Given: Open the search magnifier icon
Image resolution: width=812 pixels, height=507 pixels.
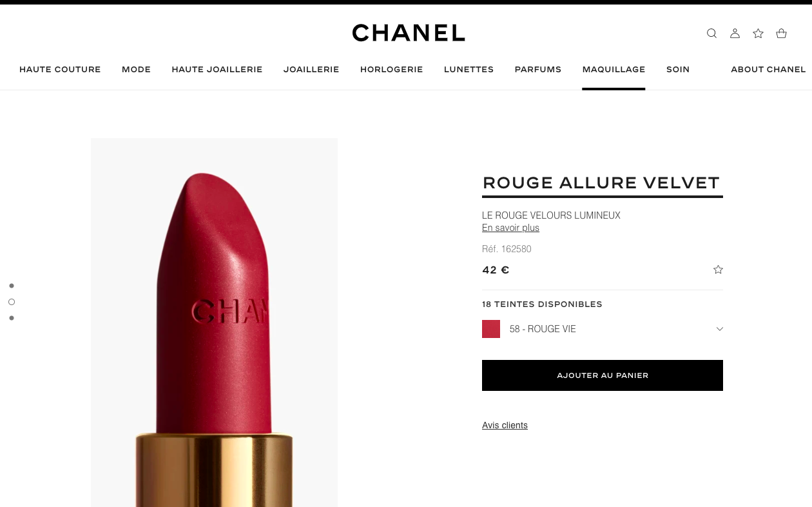Looking at the screenshot, I should pos(711,34).
